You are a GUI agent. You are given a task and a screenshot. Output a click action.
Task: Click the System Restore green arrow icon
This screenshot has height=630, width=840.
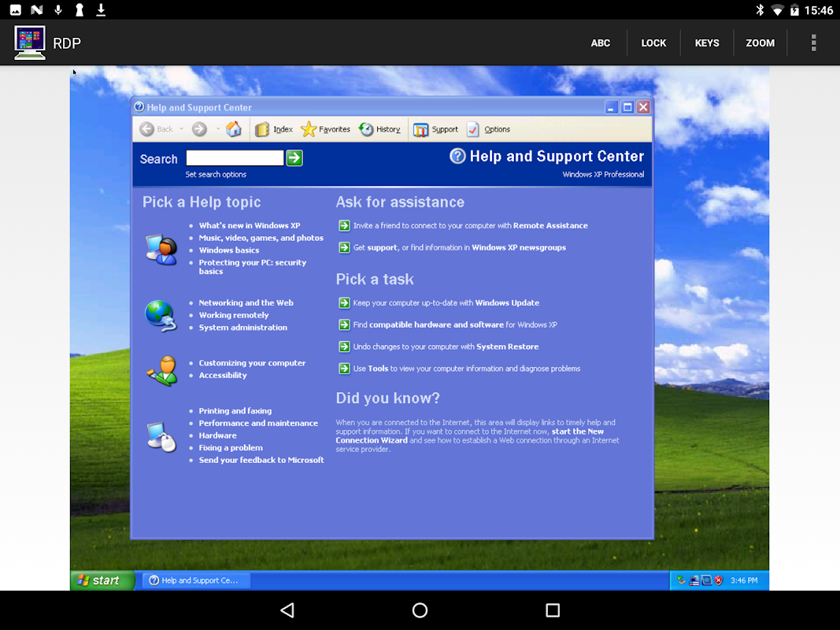tap(344, 346)
